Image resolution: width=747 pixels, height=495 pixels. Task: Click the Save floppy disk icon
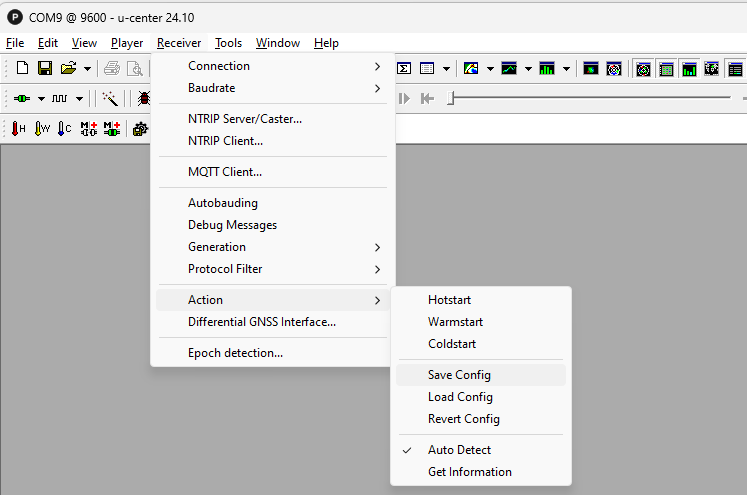point(45,68)
